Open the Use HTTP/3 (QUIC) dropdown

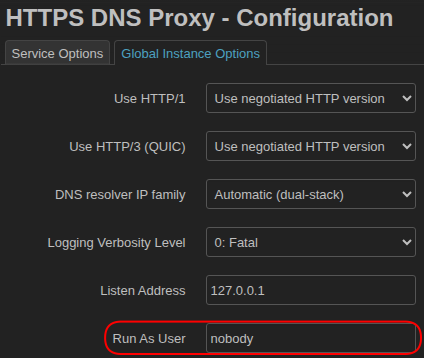[x=311, y=146]
